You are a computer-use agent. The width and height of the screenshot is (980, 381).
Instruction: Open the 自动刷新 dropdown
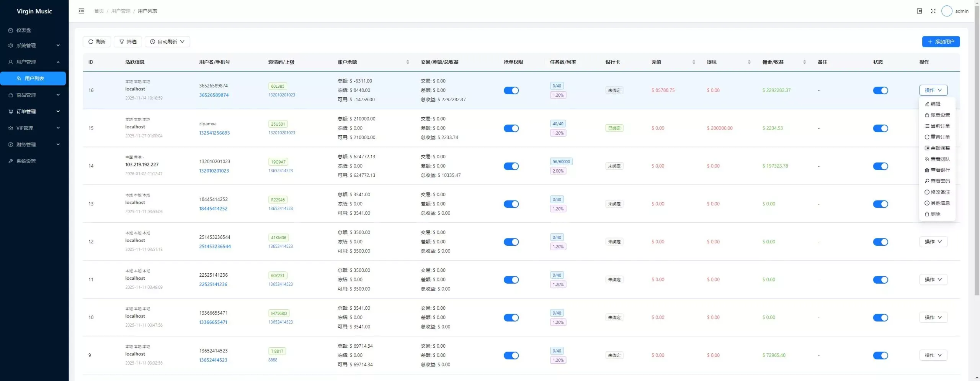(167, 42)
